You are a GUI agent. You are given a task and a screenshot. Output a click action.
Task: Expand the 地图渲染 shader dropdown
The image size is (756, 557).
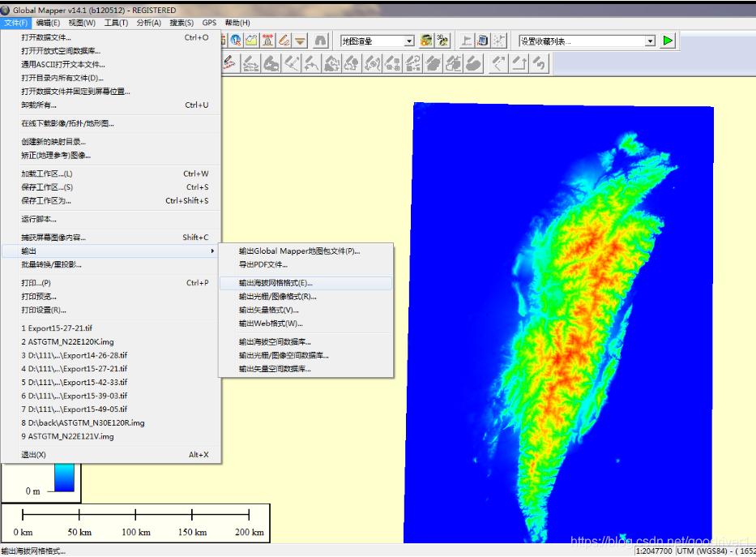tap(408, 41)
